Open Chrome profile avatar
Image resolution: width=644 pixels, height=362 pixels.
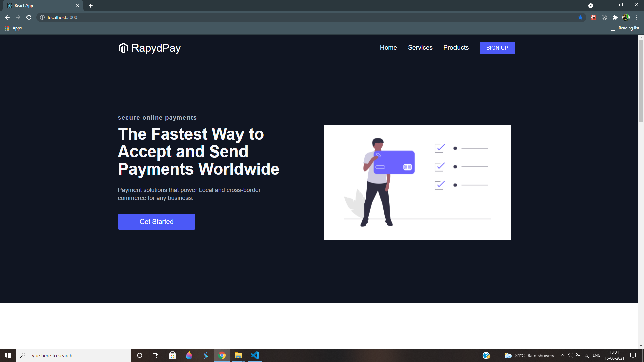click(x=626, y=17)
